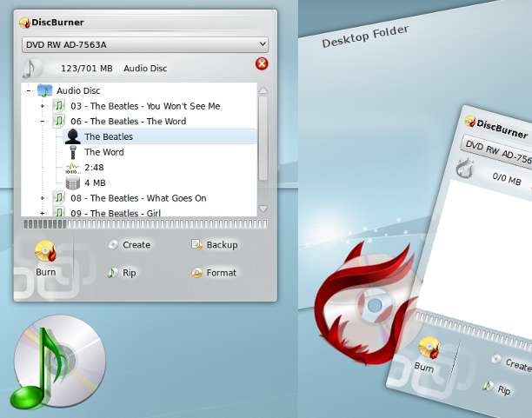Collapse the Audio Disc root folder

click(29, 90)
